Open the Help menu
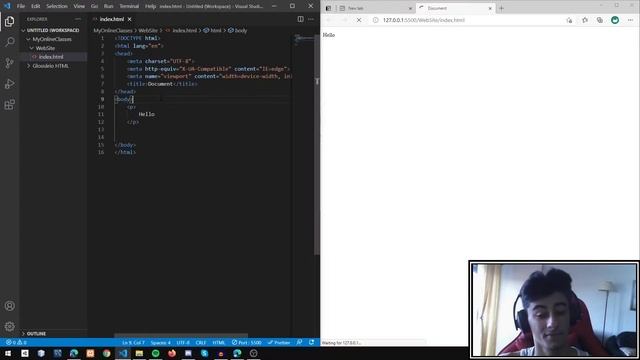This screenshot has width=640, height=360. [150, 6]
